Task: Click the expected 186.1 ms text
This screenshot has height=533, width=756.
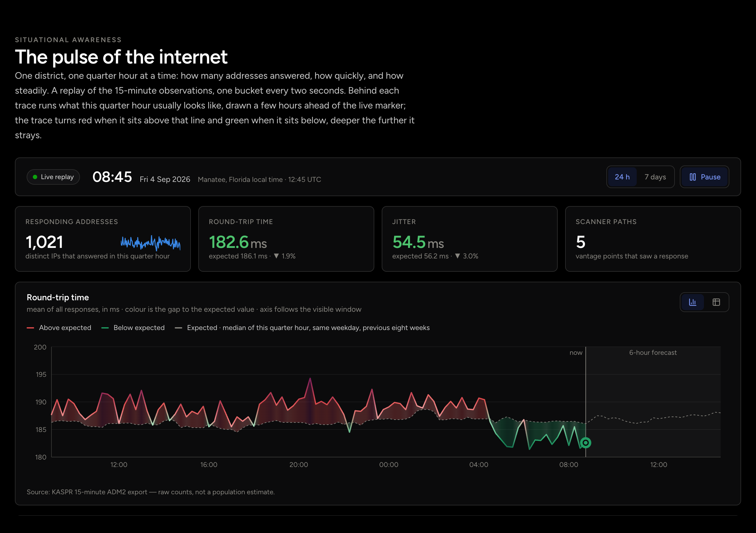Action: coord(238,256)
